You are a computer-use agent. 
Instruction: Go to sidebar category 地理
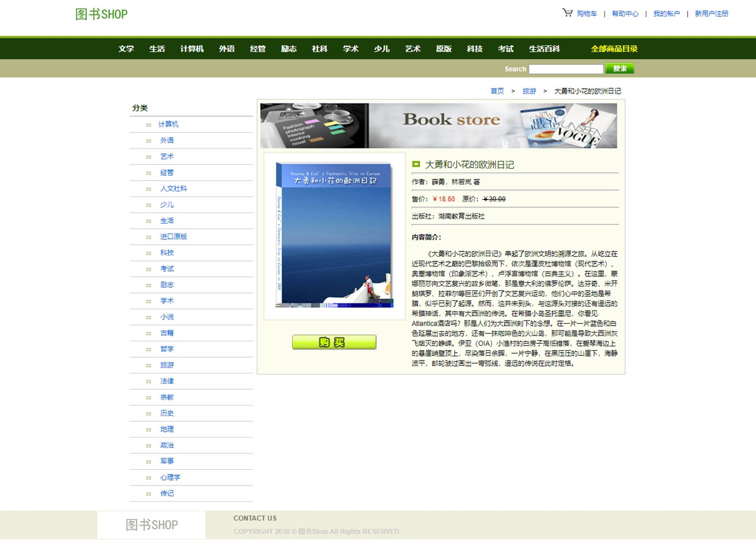(167, 429)
